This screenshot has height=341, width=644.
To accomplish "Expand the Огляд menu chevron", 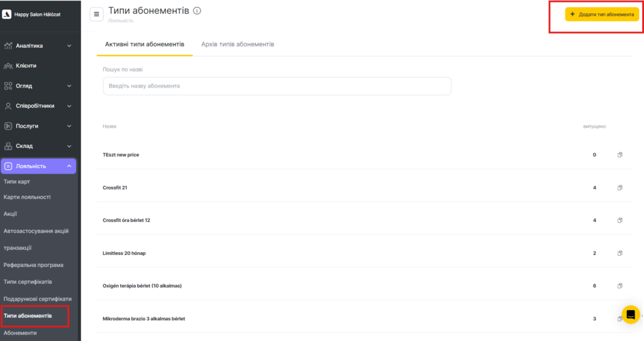I will pyautogui.click(x=69, y=86).
